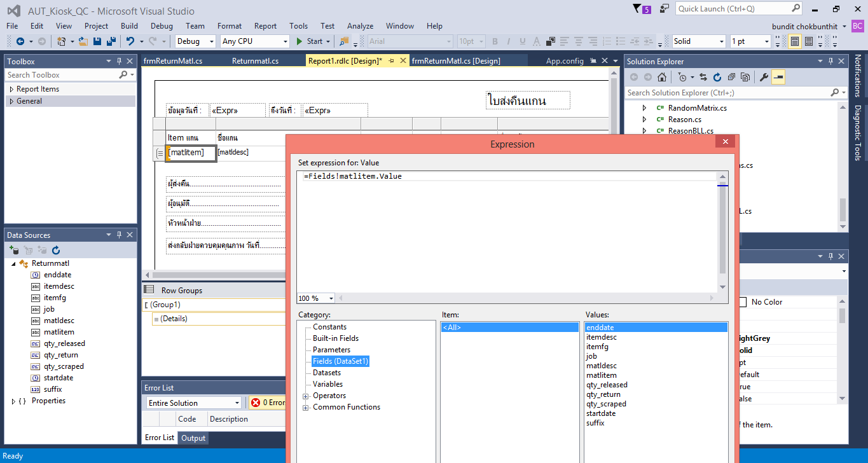This screenshot has width=868, height=463.
Task: Select the (Details) row group
Action: 174,319
